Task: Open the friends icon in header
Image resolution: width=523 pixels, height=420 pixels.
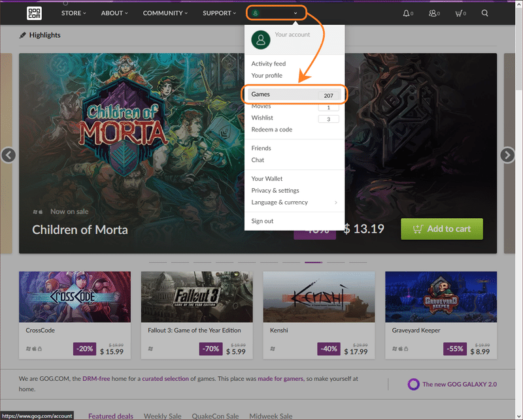Action: [432, 13]
